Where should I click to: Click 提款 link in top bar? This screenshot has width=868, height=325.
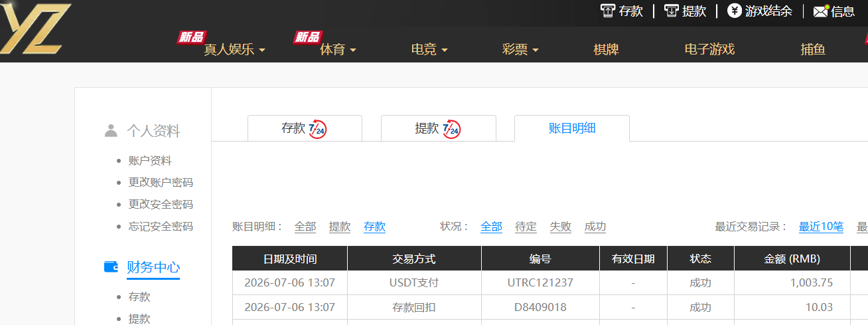[694, 11]
